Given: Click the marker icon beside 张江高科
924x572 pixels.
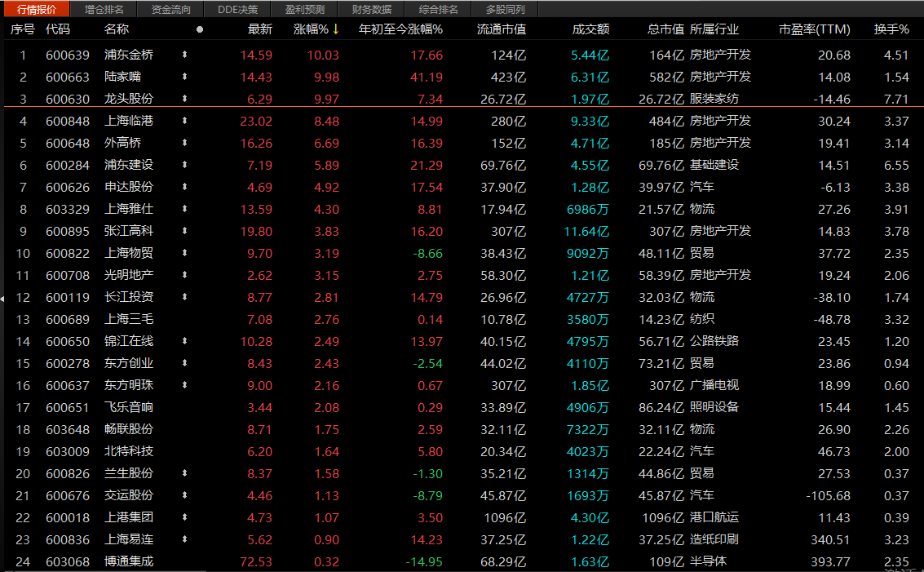Looking at the screenshot, I should 184,232.
